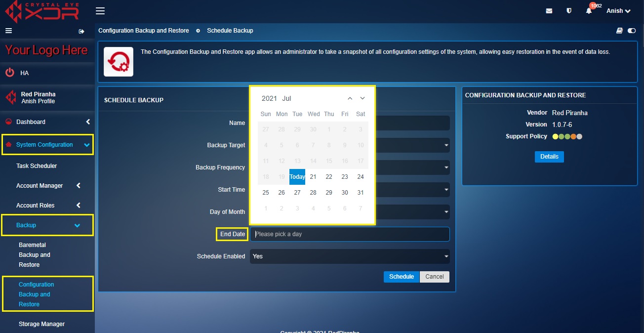Image resolution: width=644 pixels, height=333 pixels.
Task: Pick day 28 in the calendar
Action: point(313,193)
